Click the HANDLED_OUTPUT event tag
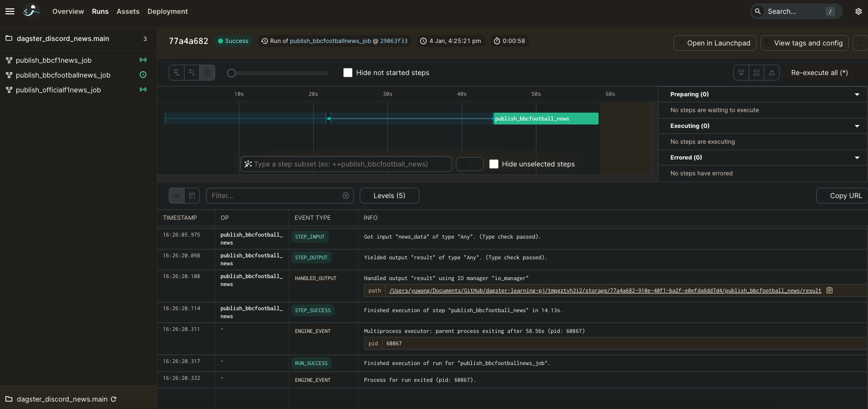This screenshot has height=409, width=868. (316, 278)
